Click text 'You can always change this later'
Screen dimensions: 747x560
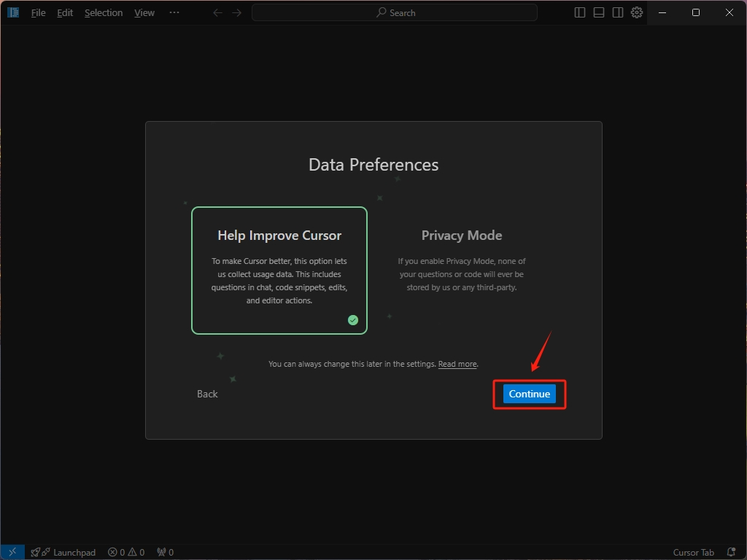pyautogui.click(x=325, y=364)
